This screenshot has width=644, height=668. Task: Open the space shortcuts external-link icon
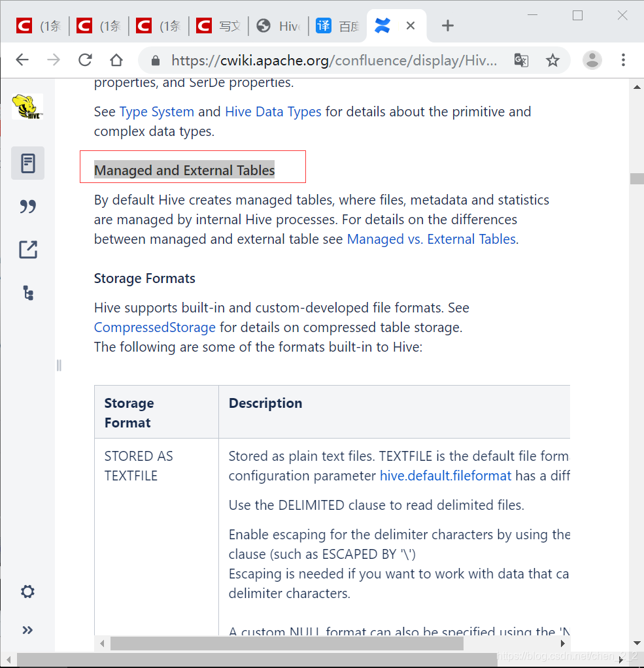tap(28, 250)
